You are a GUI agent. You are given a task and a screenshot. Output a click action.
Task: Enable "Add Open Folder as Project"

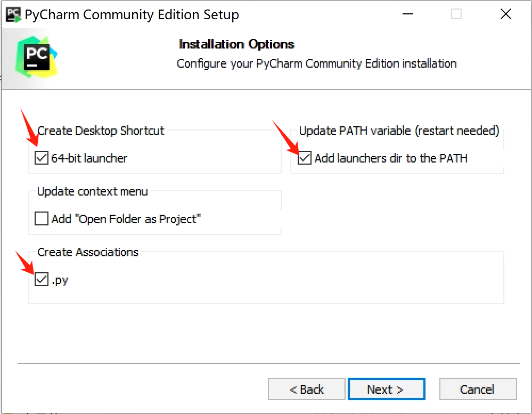click(41, 218)
